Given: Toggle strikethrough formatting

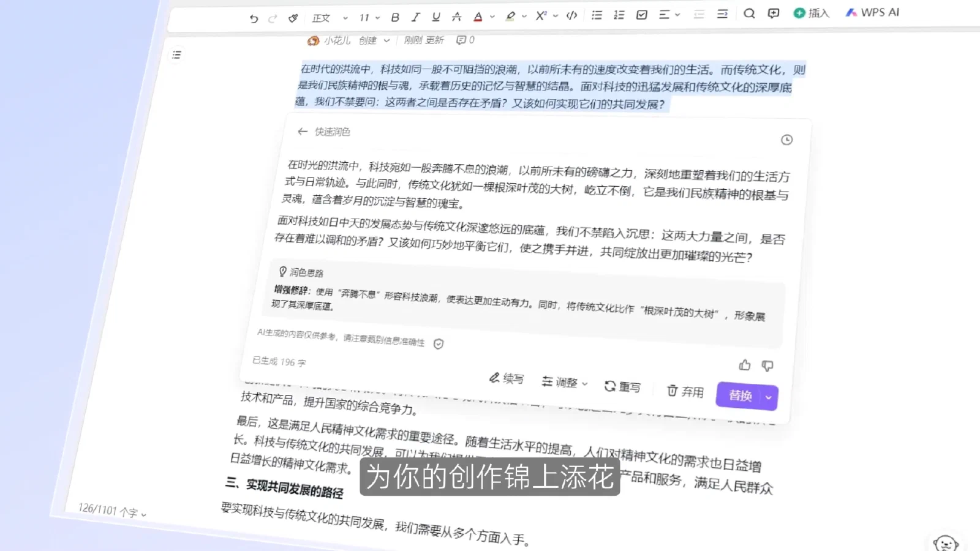Looking at the screenshot, I should pos(456,17).
